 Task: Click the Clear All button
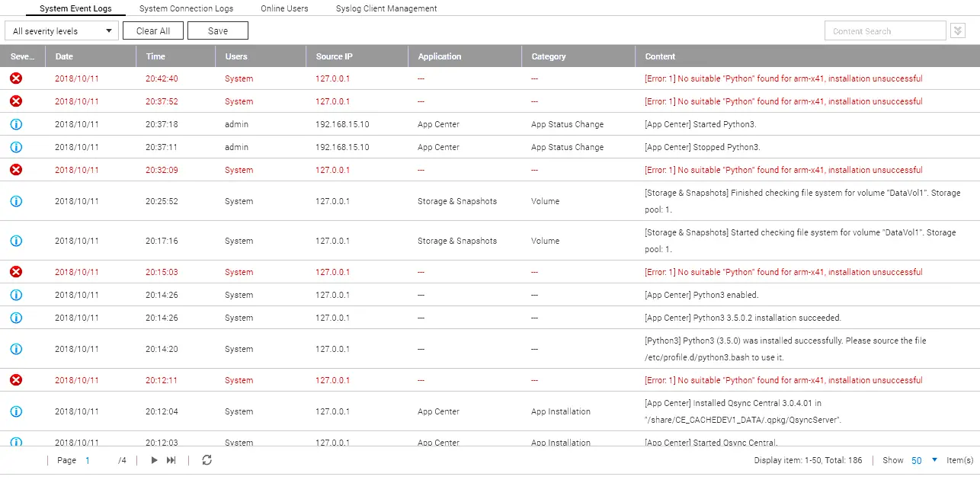coord(153,31)
